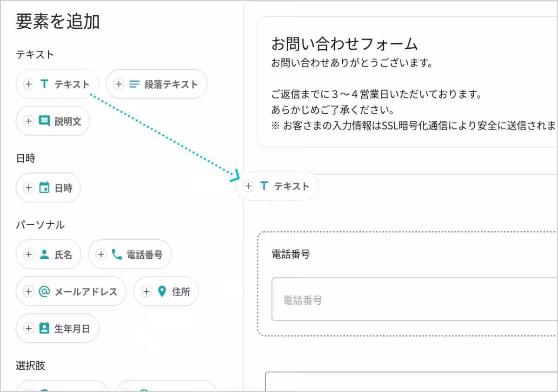Click the calendar icon on the 日時 element
The image size is (558, 392).
coord(44,188)
